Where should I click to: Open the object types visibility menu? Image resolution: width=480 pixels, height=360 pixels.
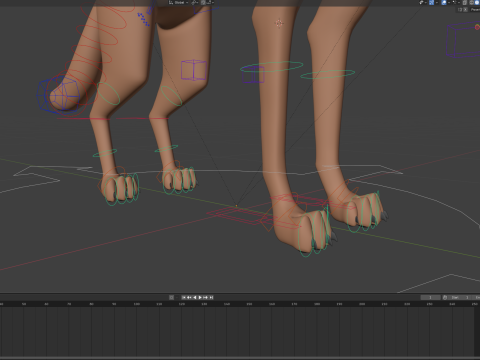423,2
